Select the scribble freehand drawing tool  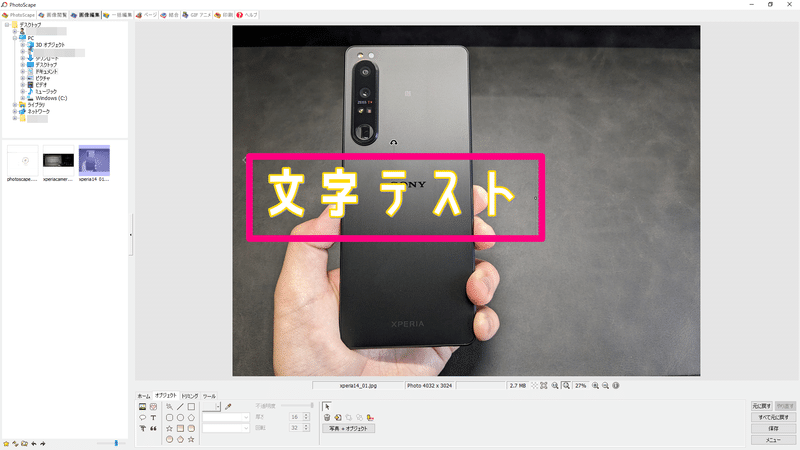click(169, 407)
